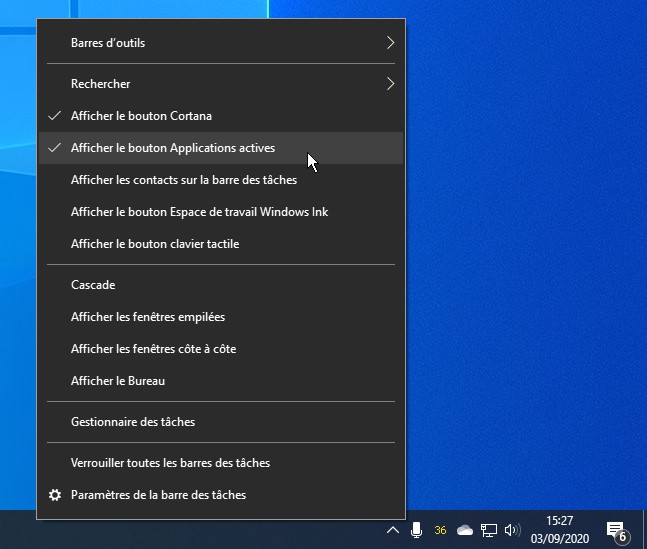Image resolution: width=647 pixels, height=549 pixels.
Task: Open the notification center icon
Action: pyautogui.click(x=617, y=530)
